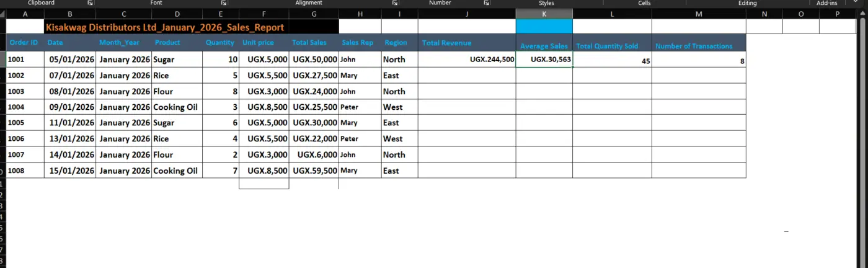Select the Region header cell
This screenshot has height=268, width=868.
[x=399, y=43]
